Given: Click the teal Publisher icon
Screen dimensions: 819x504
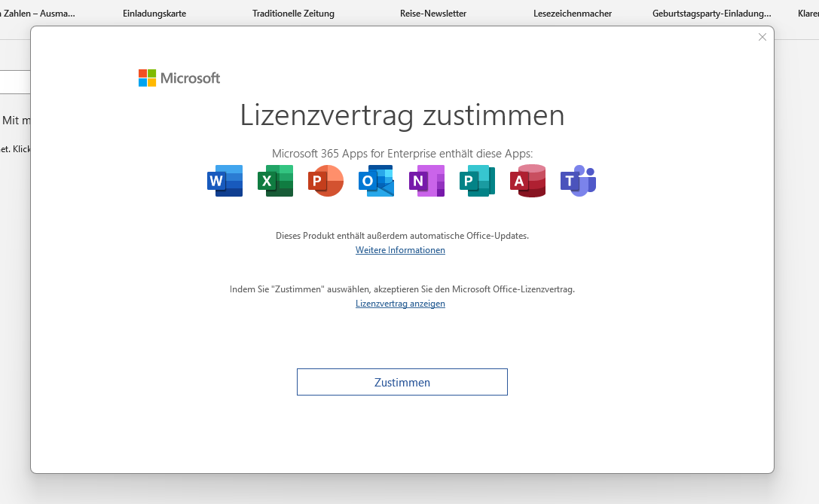Looking at the screenshot, I should pyautogui.click(x=477, y=181).
